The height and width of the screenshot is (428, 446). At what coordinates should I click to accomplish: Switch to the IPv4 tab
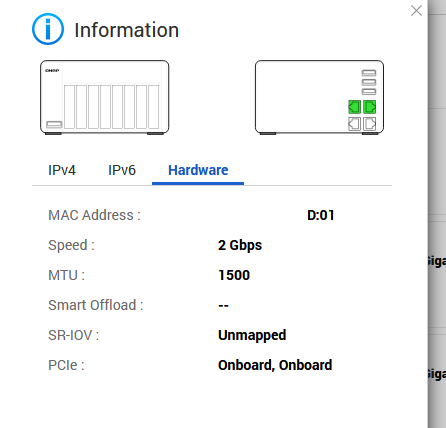point(62,170)
